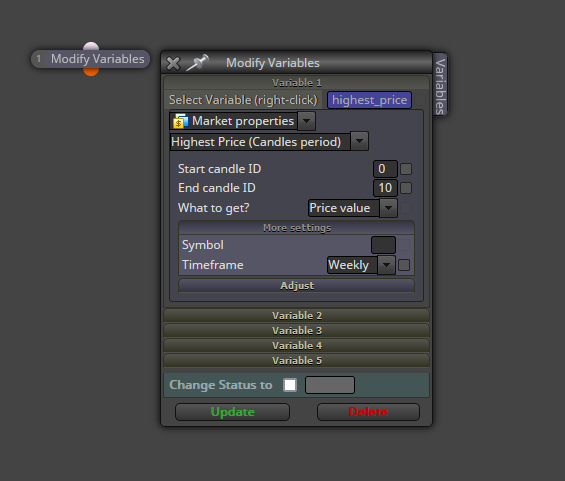Toggle the Timeframe checkbox

[x=404, y=265]
